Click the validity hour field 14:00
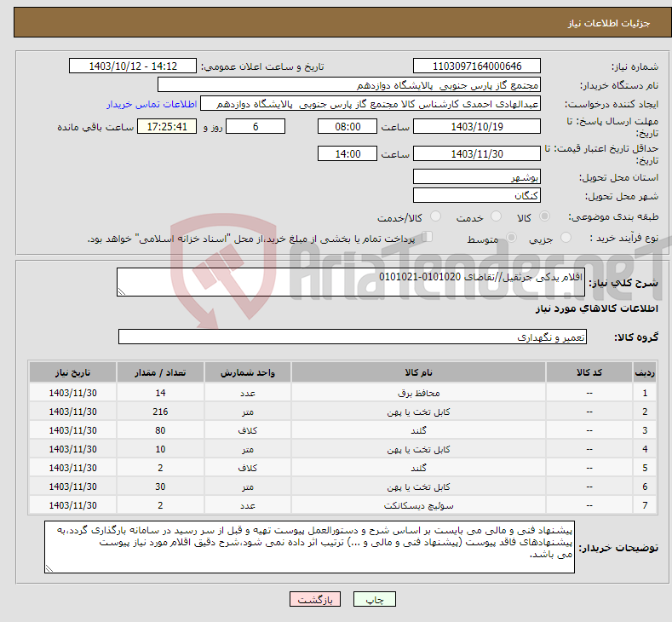Image resolution: width=672 pixels, height=622 pixels. (347, 153)
